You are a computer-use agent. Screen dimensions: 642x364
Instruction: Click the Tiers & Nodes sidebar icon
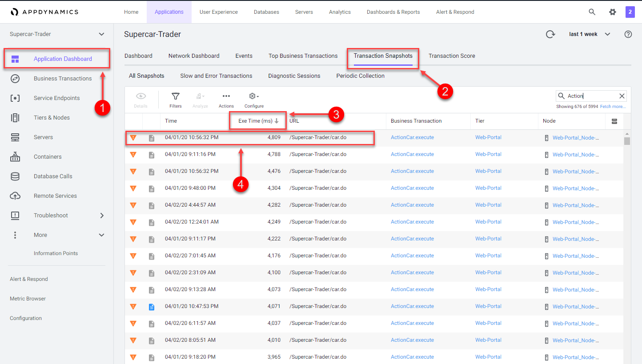15,118
